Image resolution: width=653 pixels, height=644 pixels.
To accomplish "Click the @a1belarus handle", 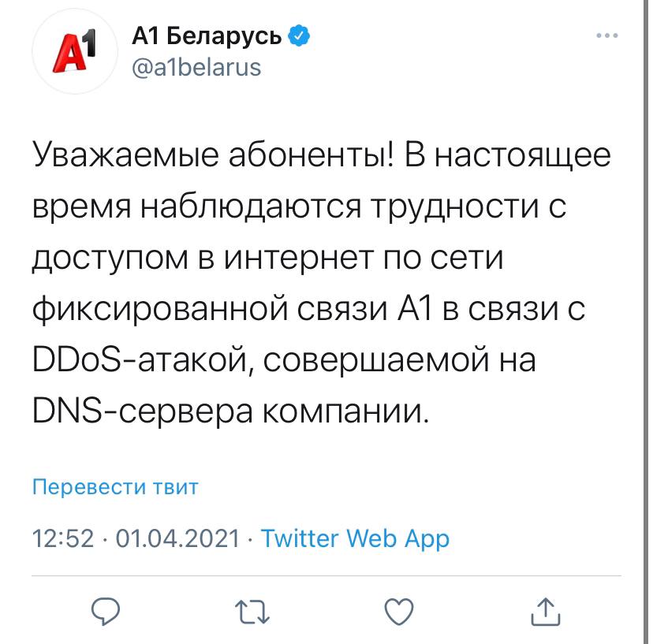I will (x=194, y=68).
